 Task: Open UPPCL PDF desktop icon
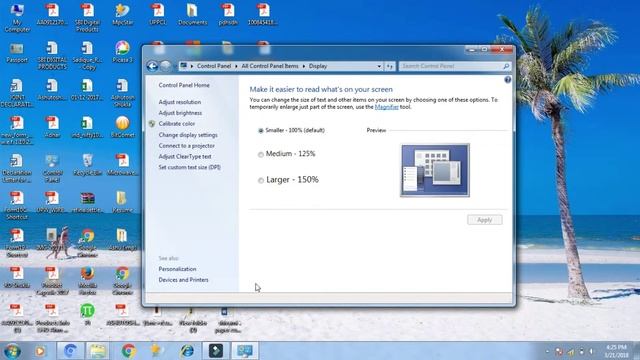[x=157, y=14]
